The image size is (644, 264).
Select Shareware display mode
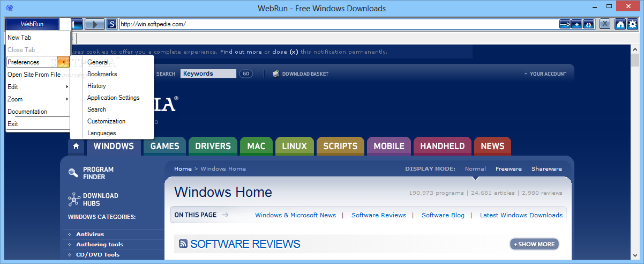coord(546,168)
